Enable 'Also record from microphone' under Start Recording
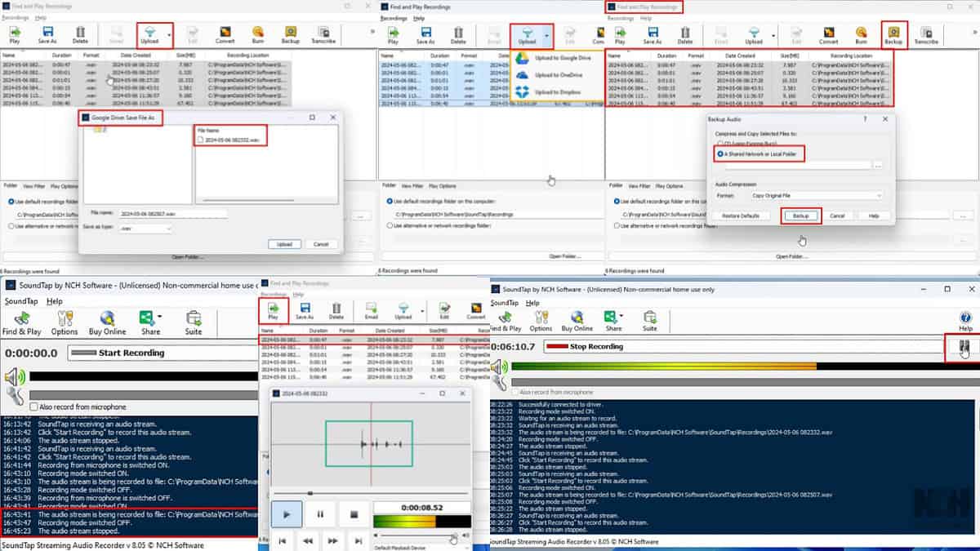This screenshot has width=980, height=551. point(33,407)
